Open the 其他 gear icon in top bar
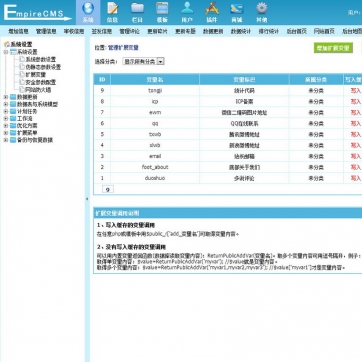Image resolution: width=362 pixels, height=362 pixels. [x=262, y=8]
